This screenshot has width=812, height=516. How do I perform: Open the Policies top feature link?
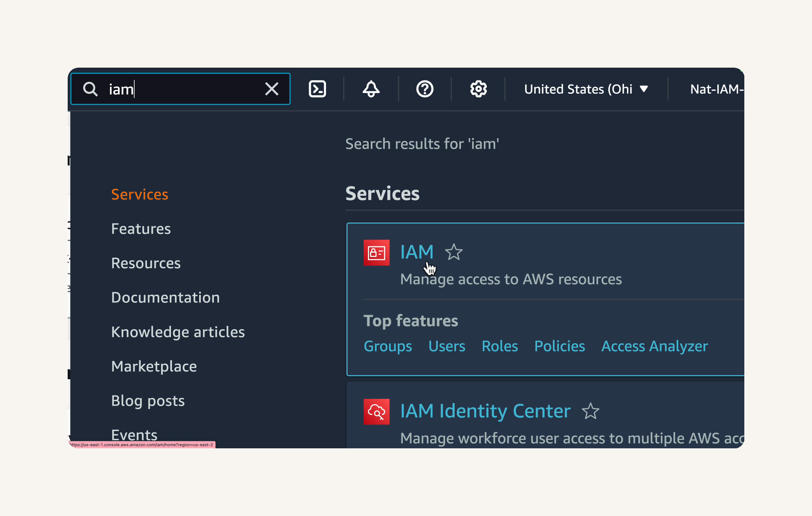tap(560, 346)
